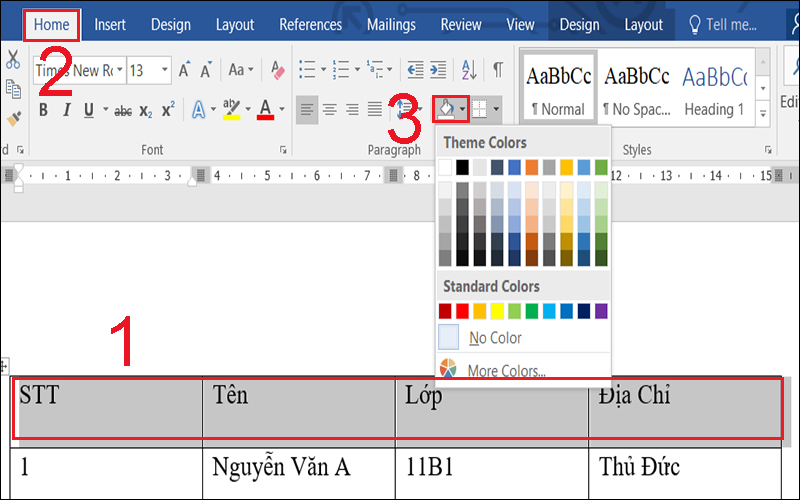Image resolution: width=800 pixels, height=500 pixels.
Task: Expand the Borders dropdown arrow
Action: (x=496, y=109)
